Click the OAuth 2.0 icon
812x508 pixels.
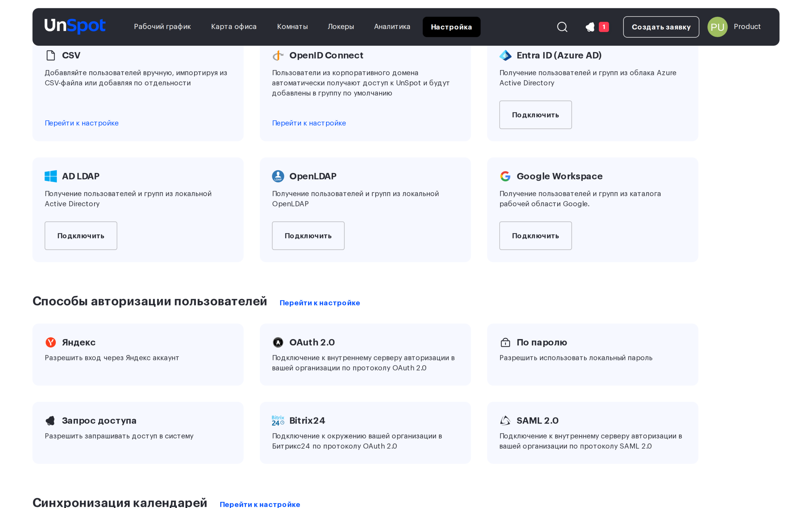278,342
